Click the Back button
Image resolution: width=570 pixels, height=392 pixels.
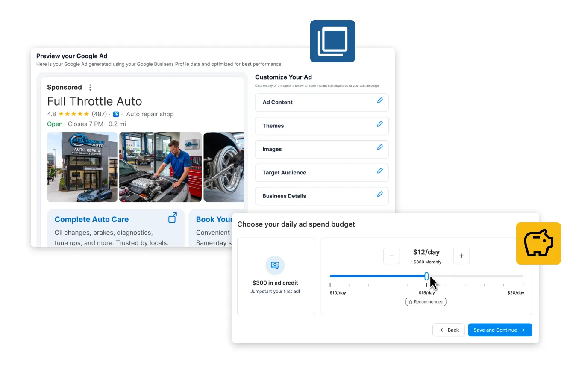(x=449, y=330)
